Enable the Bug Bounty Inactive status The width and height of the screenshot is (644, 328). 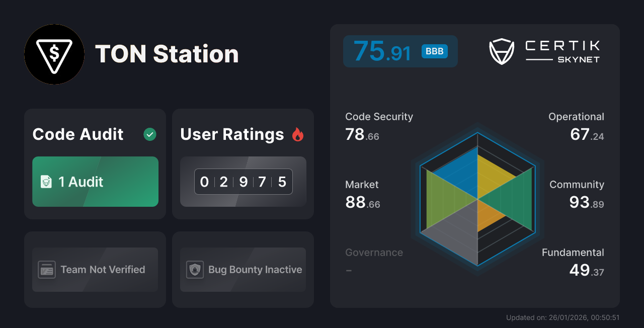tap(243, 270)
